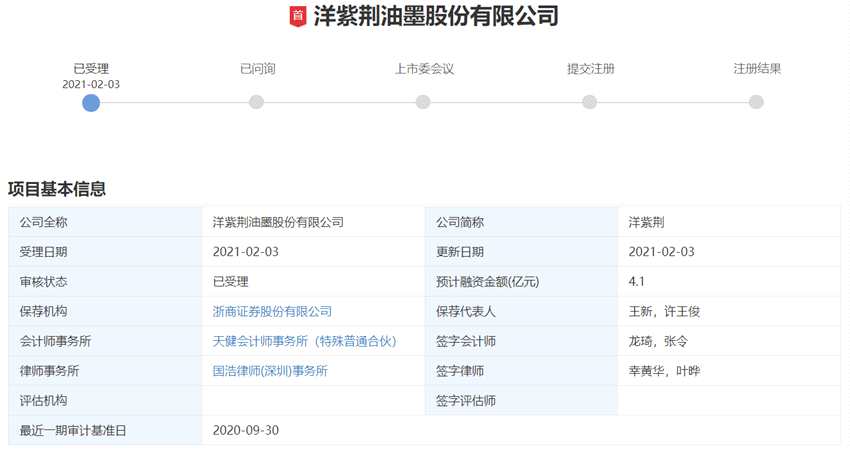Click the '评估机构' label cell
Screen dimensions: 850x449
105,401
